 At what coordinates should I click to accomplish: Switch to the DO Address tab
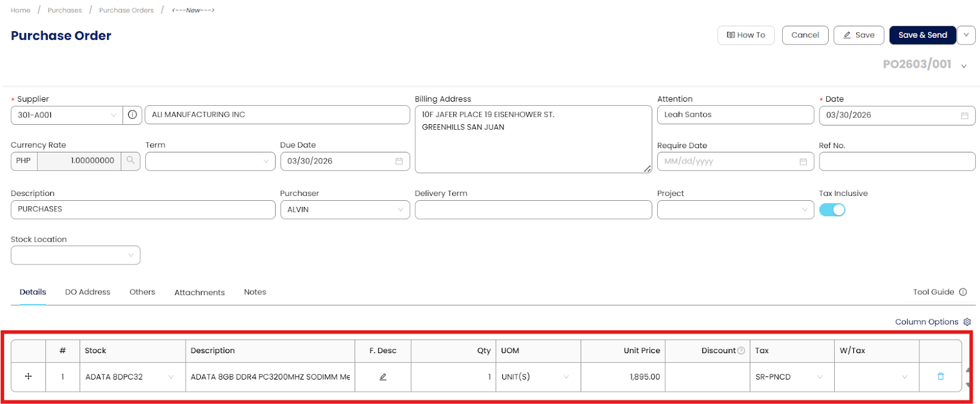click(x=88, y=292)
